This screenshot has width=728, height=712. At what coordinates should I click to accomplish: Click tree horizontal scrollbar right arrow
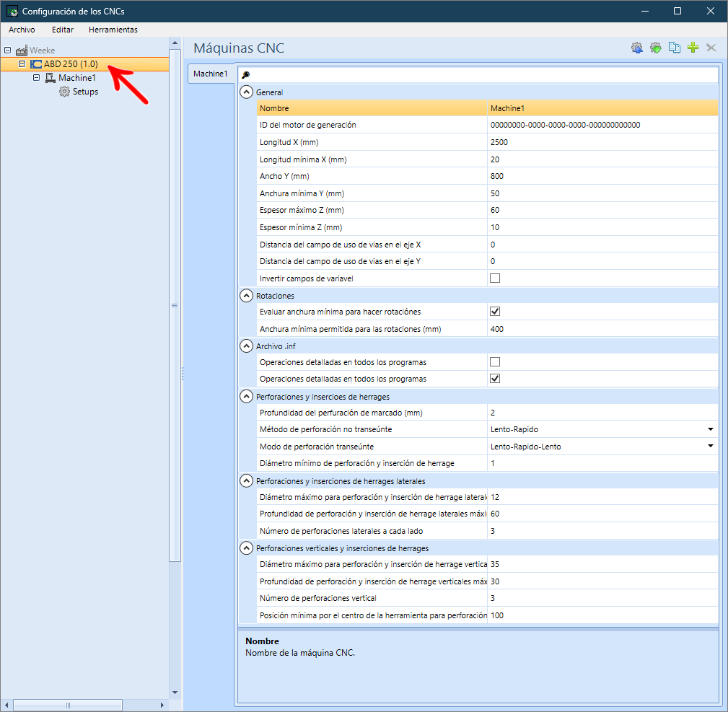tap(162, 705)
